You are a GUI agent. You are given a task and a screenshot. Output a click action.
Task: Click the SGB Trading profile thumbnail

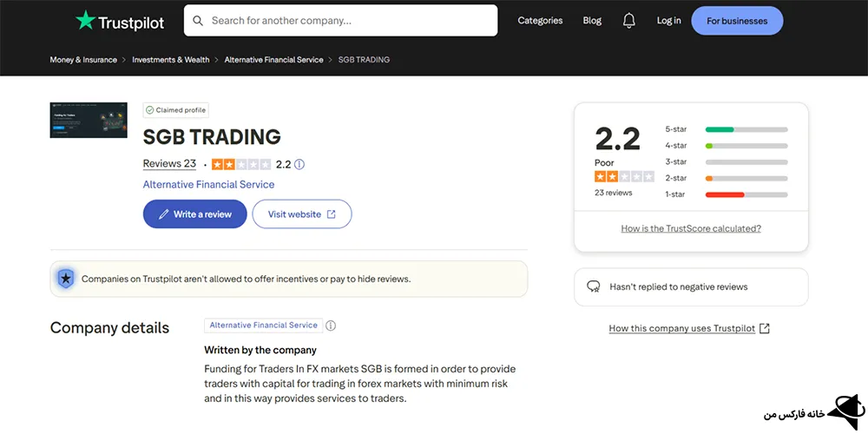tap(89, 120)
